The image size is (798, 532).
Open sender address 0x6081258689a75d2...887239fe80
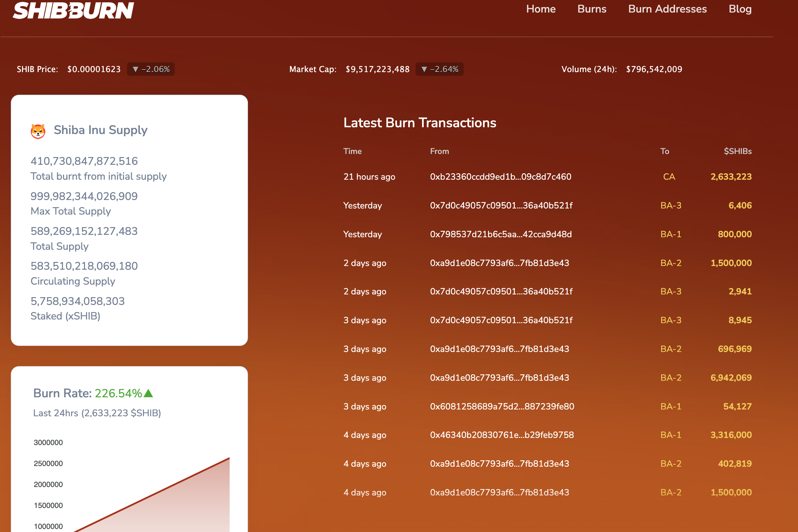(x=502, y=406)
